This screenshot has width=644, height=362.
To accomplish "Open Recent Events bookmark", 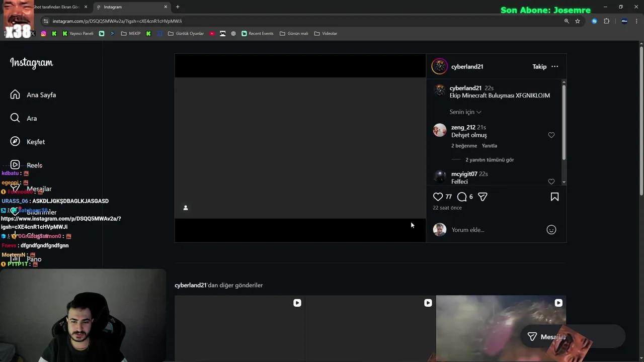I will click(257, 34).
